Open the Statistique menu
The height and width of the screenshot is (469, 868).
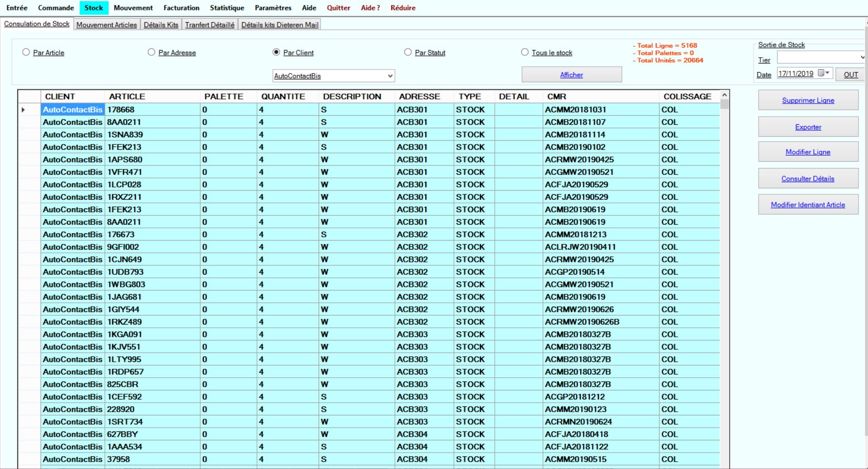pos(227,8)
